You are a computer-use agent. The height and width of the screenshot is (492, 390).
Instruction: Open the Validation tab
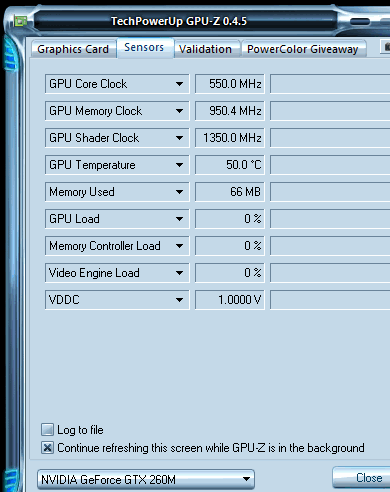[206, 49]
